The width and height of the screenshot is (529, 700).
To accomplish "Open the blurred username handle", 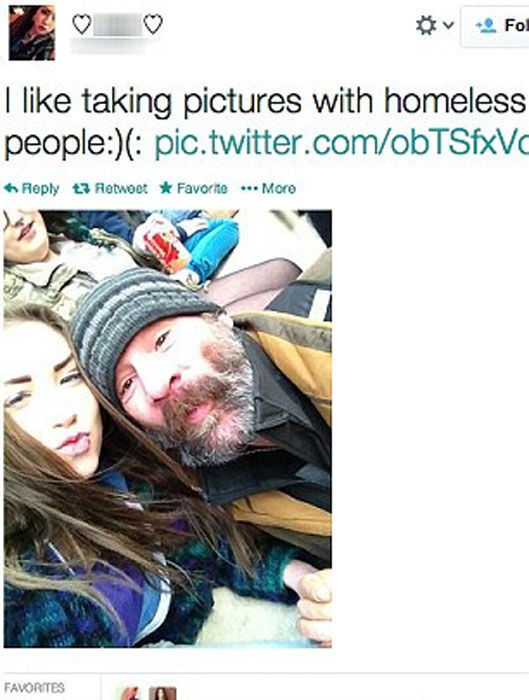I will coord(110,46).
